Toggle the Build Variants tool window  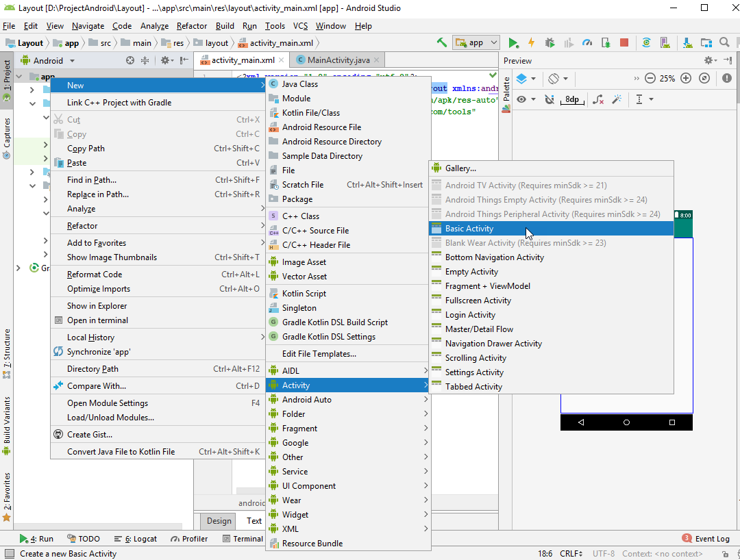pos(7,426)
